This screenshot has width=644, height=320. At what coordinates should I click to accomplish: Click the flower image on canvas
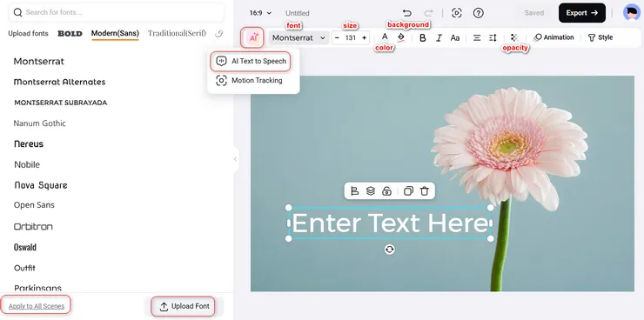pyautogui.click(x=509, y=148)
